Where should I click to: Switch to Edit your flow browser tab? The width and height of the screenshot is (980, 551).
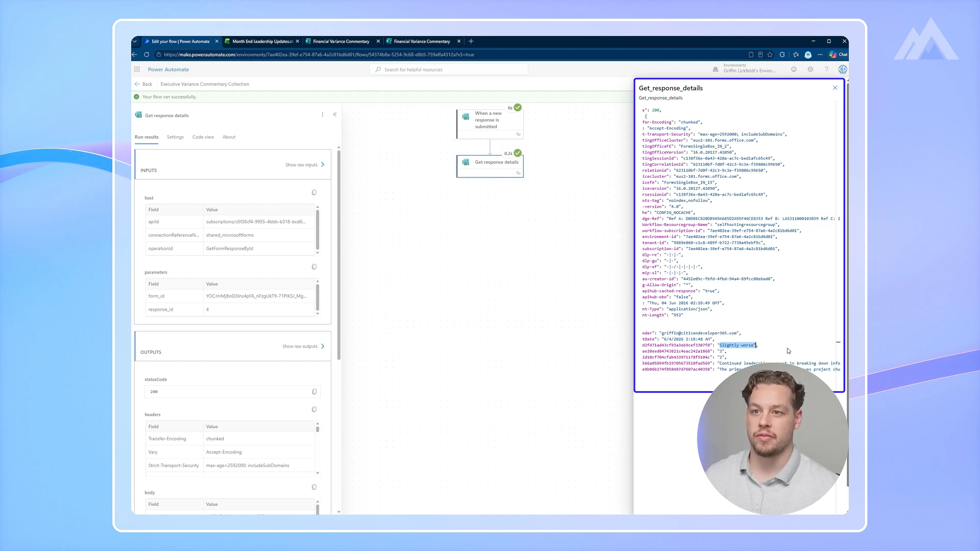[x=180, y=41]
